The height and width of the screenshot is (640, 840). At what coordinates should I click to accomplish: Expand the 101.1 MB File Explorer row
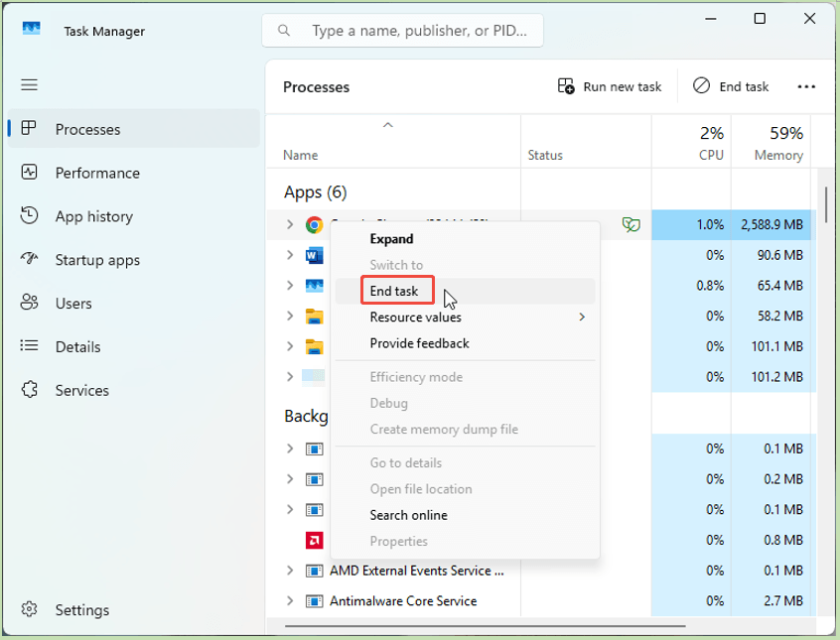pos(290,346)
